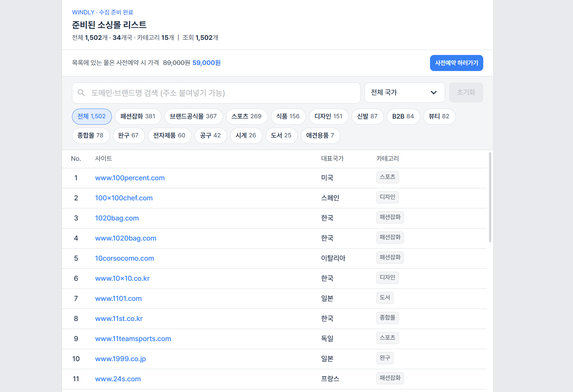Choose the 디자인 151 filter chip
This screenshot has width=573, height=392.
point(329,117)
